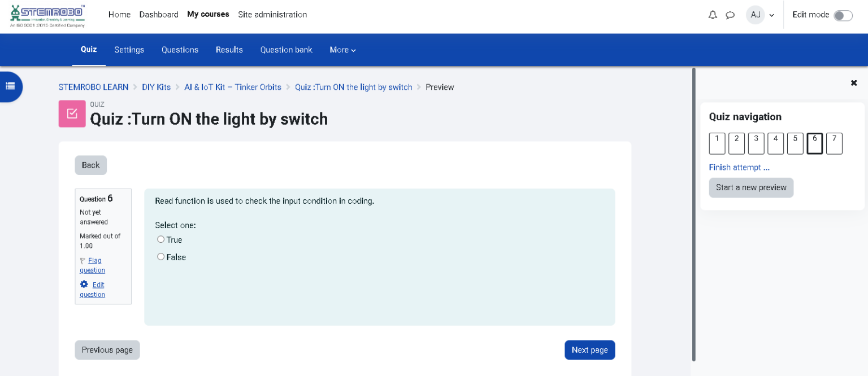The image size is (868, 376).
Task: Click the Back button above the question
Action: tap(90, 165)
